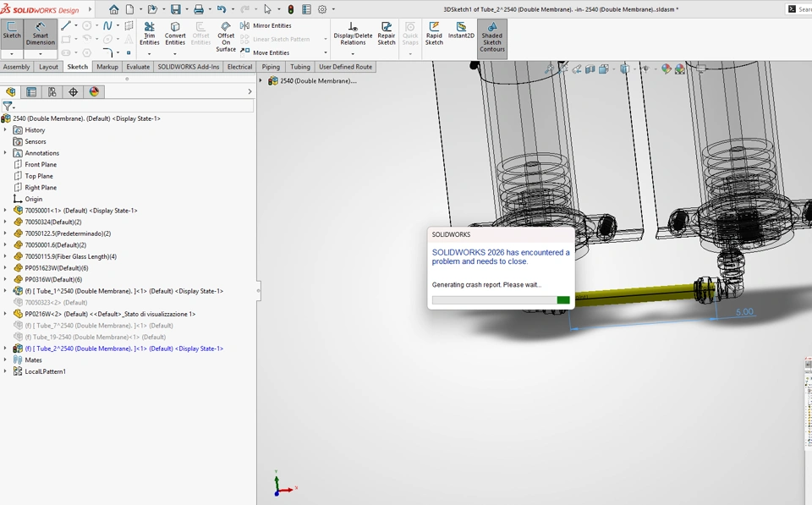The image size is (812, 505).
Task: Select Tube_2^2540 (Double Membrane) tree item
Action: (124, 349)
